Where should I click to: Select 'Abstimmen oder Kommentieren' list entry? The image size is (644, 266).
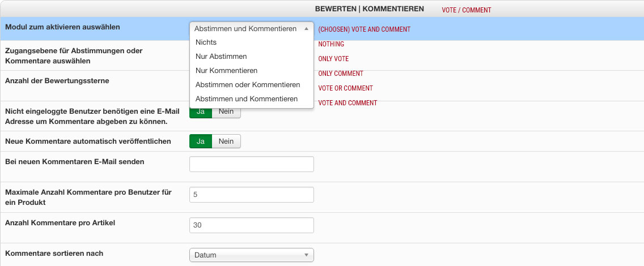pos(247,85)
